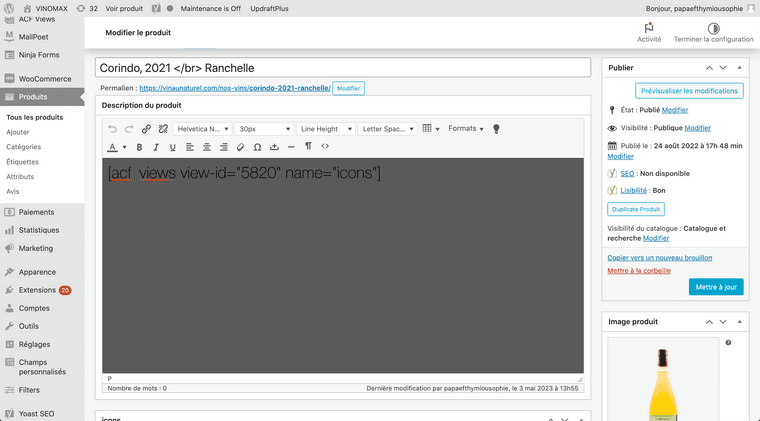Screen dimensions: 760x421
Task: Center-align text using the align center icon
Action: 207,147
